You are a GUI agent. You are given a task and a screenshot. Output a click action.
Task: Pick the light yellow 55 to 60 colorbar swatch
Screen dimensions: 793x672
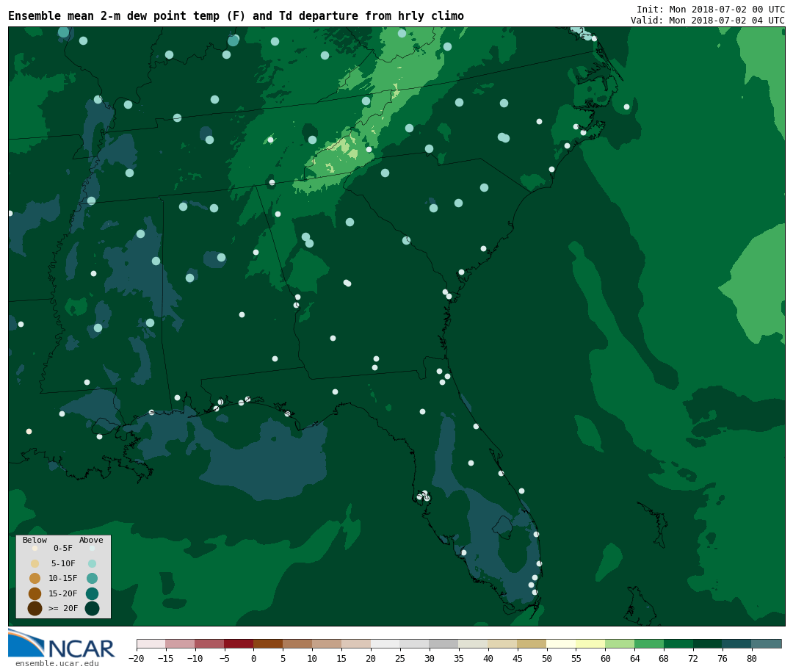pos(591,643)
